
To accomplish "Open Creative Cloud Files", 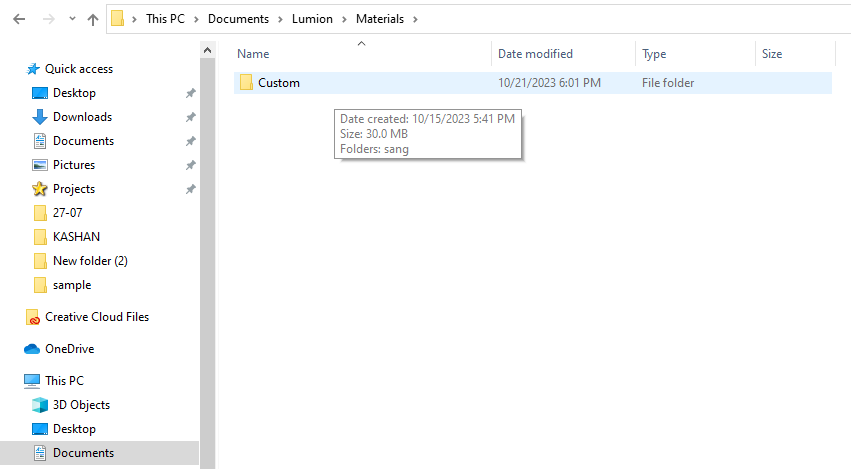I will tap(97, 317).
